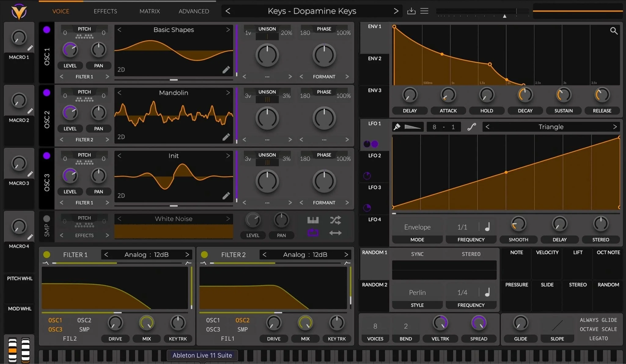This screenshot has height=364, width=626.
Task: Click LFO 1 modulation destination dots
Action: point(371,144)
